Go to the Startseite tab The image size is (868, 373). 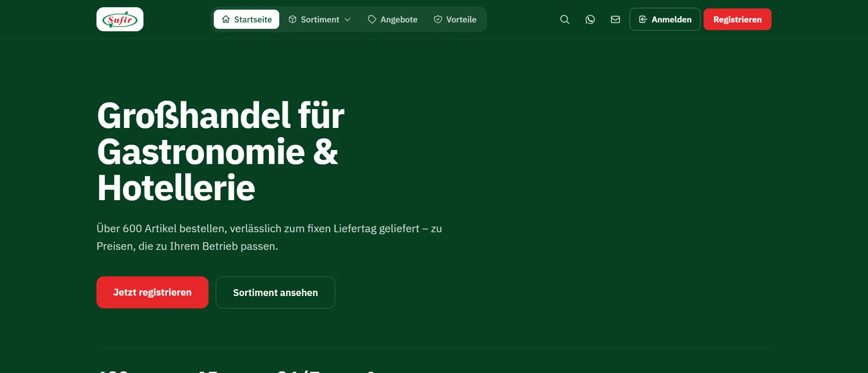[246, 20]
